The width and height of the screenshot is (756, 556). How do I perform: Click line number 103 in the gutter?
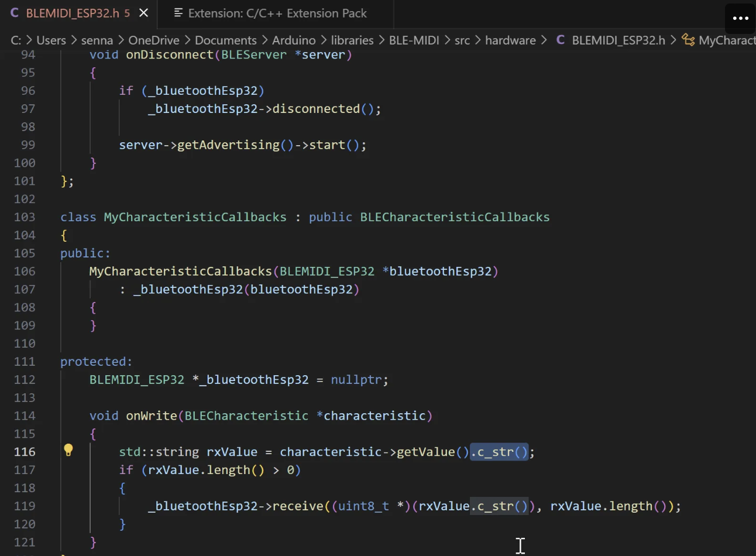(25, 217)
